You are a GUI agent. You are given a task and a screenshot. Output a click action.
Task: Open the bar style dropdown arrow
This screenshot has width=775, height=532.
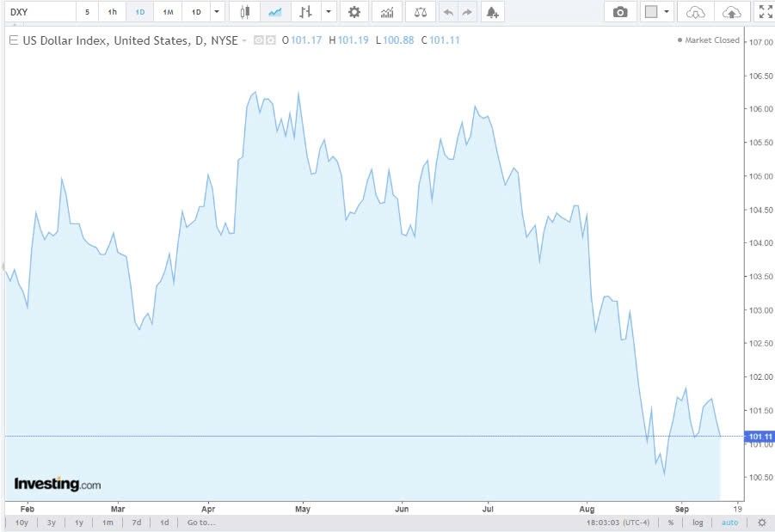pos(327,12)
